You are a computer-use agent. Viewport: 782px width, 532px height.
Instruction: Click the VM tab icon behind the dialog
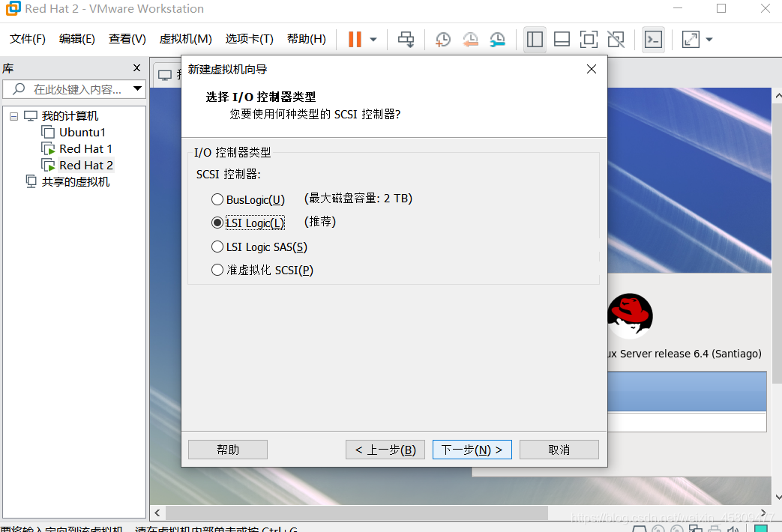pos(165,75)
